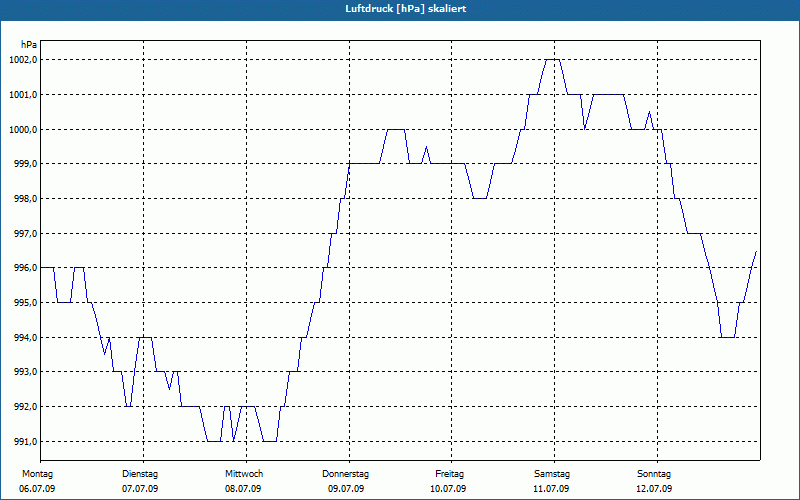Select the 1001,0 axis value
Viewport: 800px width, 500px height.
(23, 94)
